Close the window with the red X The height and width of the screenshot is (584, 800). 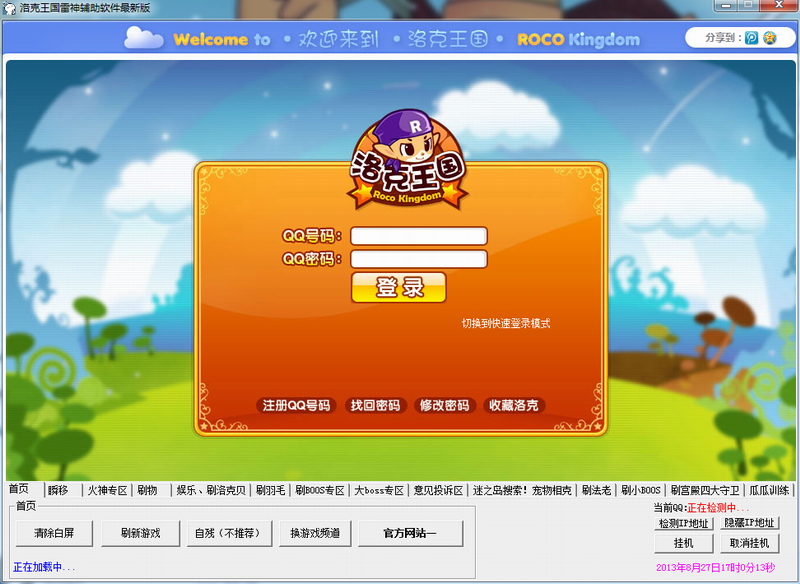click(779, 6)
